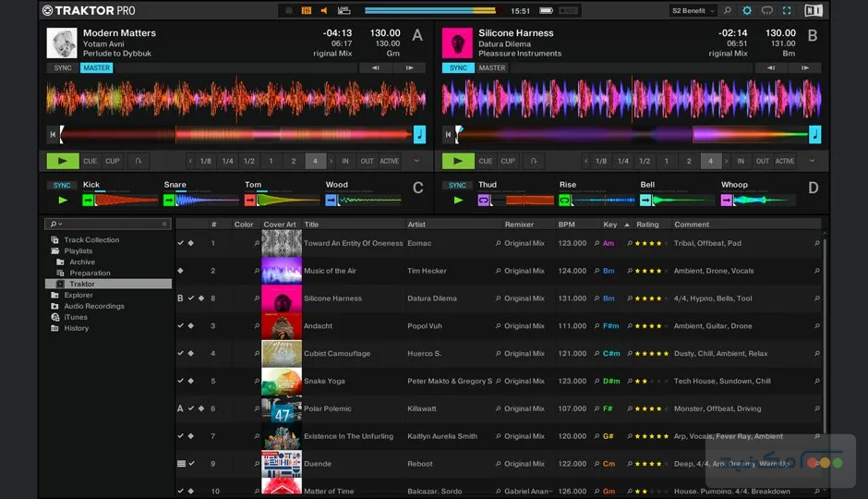
Task: Skip to start on Deck B stripe
Action: point(448,134)
